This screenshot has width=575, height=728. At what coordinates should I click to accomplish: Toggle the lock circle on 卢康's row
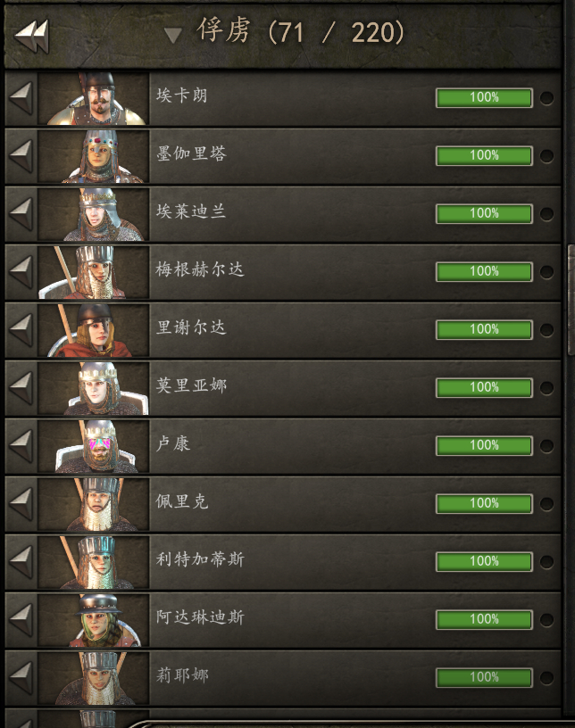[546, 446]
